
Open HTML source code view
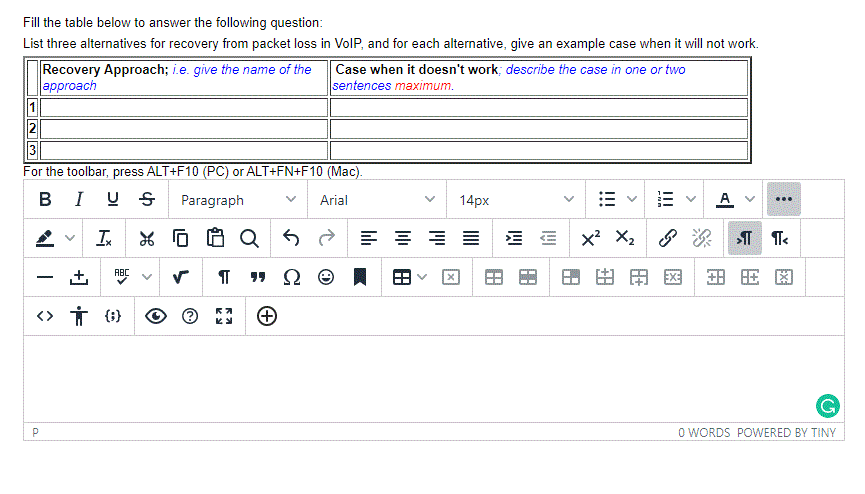coord(45,316)
